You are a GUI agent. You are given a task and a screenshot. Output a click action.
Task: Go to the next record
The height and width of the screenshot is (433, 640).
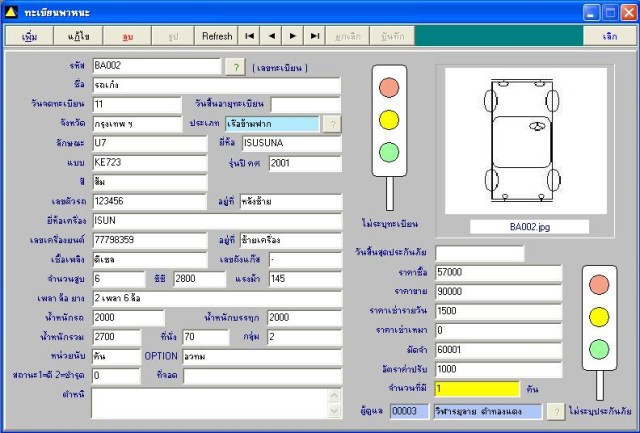coord(293,36)
